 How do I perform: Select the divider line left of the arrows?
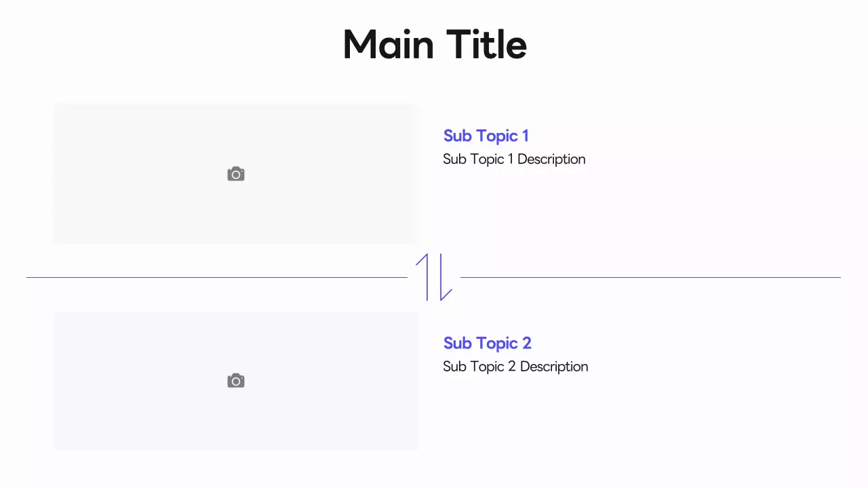point(217,277)
